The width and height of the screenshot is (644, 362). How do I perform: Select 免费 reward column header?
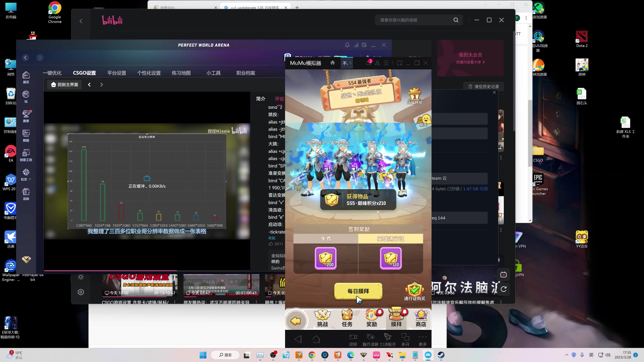pyautogui.click(x=326, y=239)
